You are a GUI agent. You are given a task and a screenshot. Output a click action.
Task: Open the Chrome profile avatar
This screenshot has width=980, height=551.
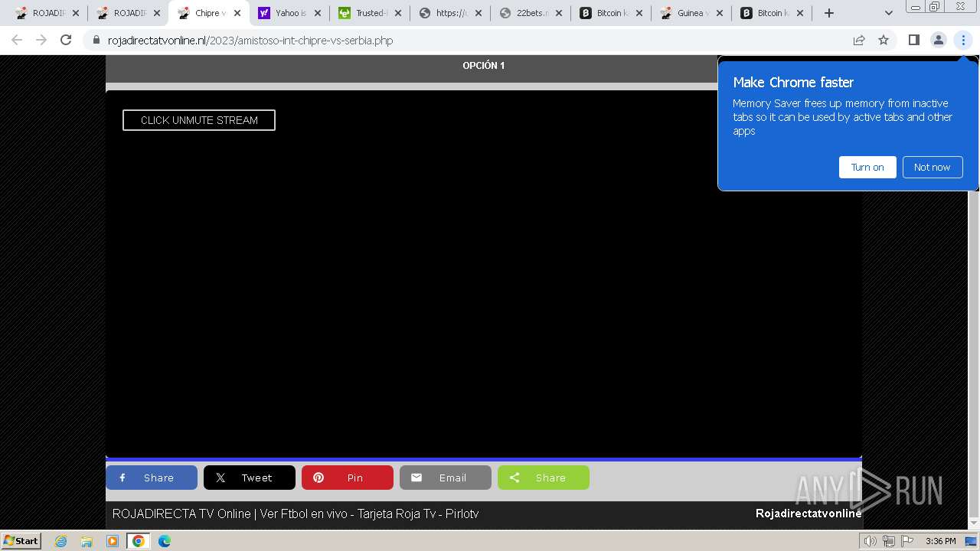(938, 40)
